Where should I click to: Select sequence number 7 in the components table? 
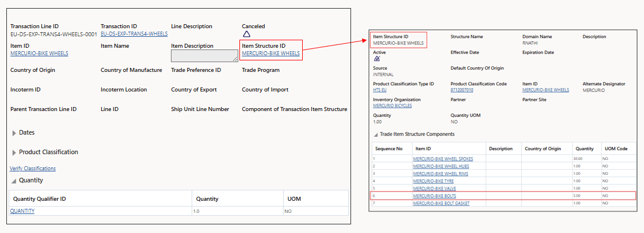[374, 204]
